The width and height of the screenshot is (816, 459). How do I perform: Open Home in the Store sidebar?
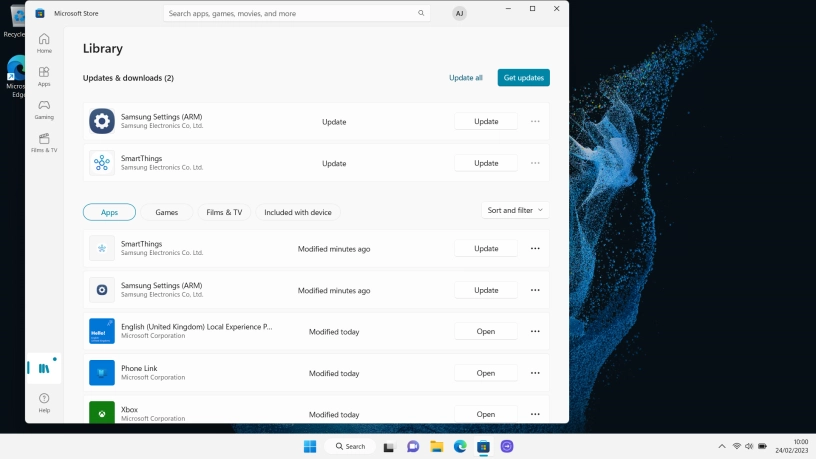[x=44, y=42]
